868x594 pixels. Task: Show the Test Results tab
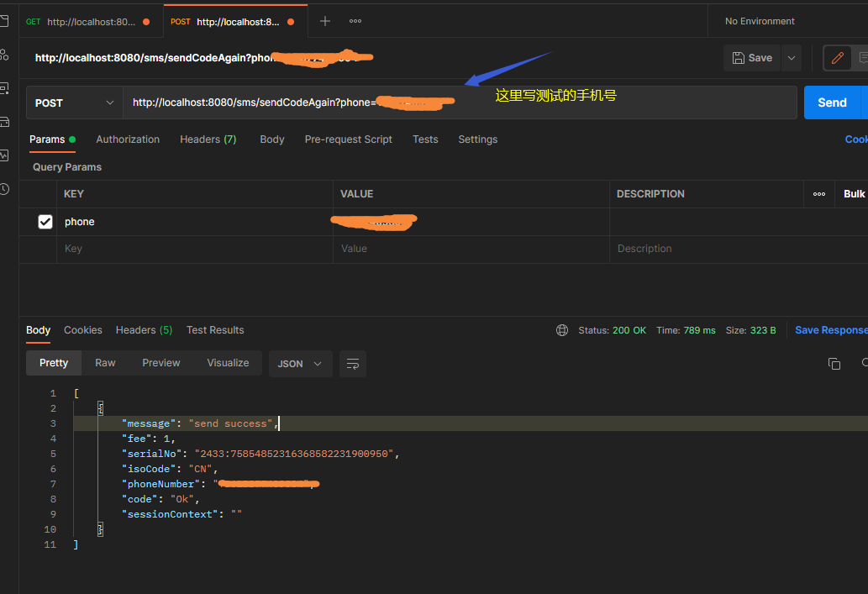215,330
